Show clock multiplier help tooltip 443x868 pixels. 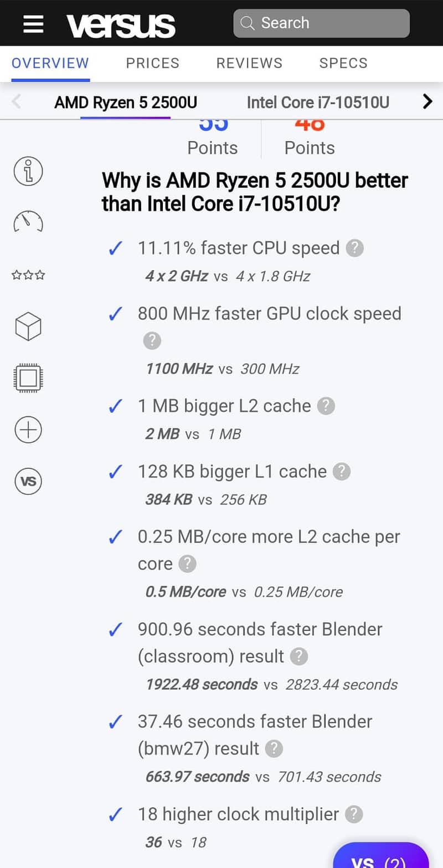354,814
